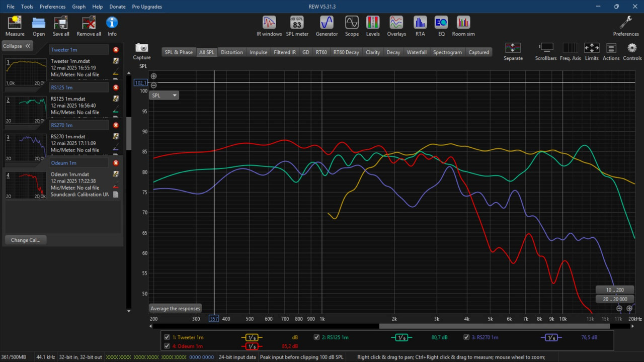
Task: Click the horizontal zoom out magnifier near 17k
Action: coord(619,308)
